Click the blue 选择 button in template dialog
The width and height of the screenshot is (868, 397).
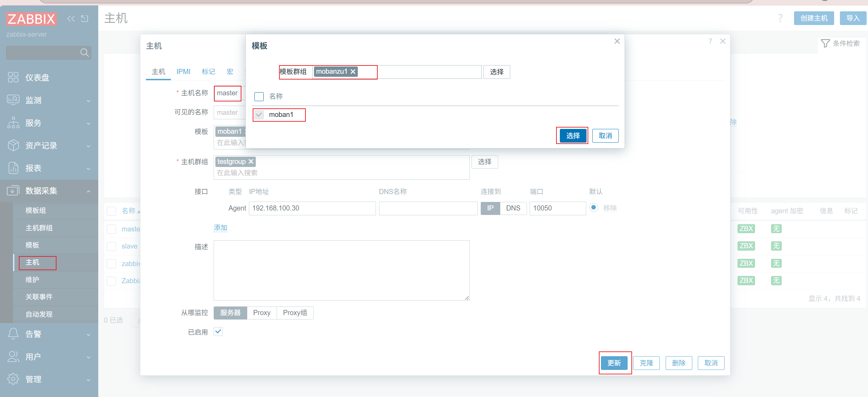coord(573,136)
